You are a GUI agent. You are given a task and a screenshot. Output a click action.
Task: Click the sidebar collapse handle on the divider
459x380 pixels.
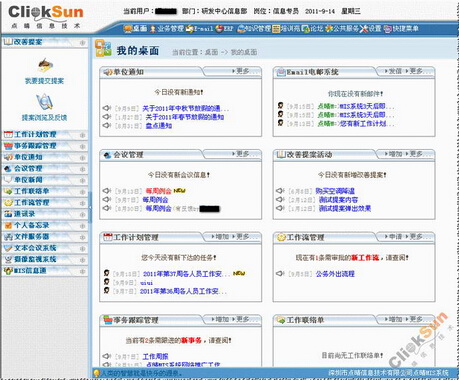pyautogui.click(x=90, y=207)
